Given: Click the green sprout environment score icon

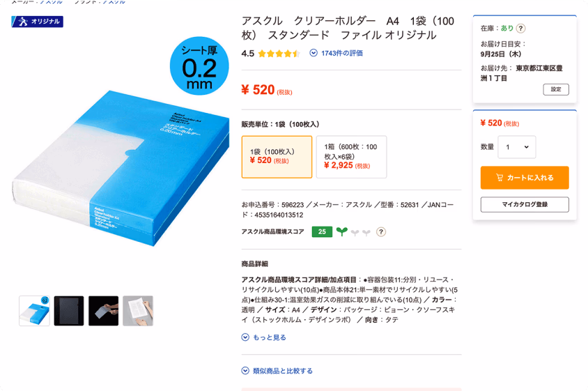Looking at the screenshot, I should pyautogui.click(x=341, y=231).
